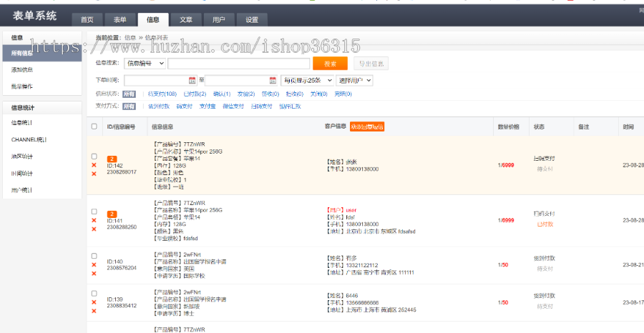Image resolution: width=644 pixels, height=333 pixels.
Task: Open the end date calendar picker
Action: (273, 80)
